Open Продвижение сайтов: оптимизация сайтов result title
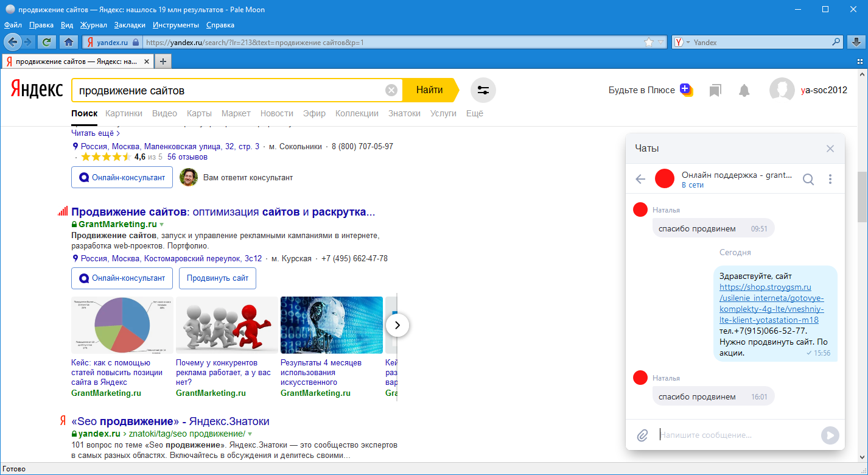 [223, 212]
